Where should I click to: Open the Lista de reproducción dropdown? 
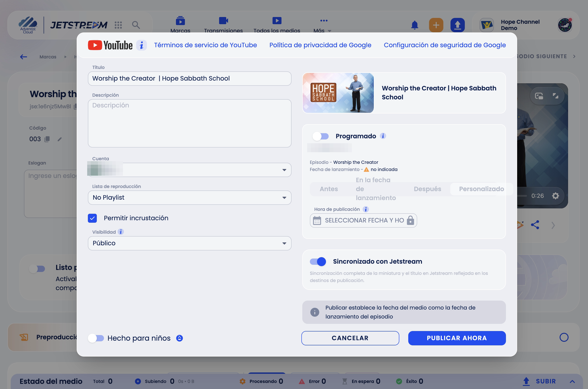point(190,197)
